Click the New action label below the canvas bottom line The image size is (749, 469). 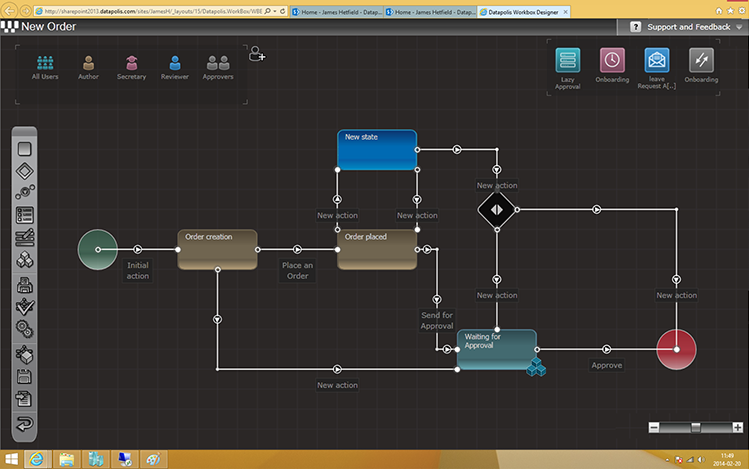337,385
